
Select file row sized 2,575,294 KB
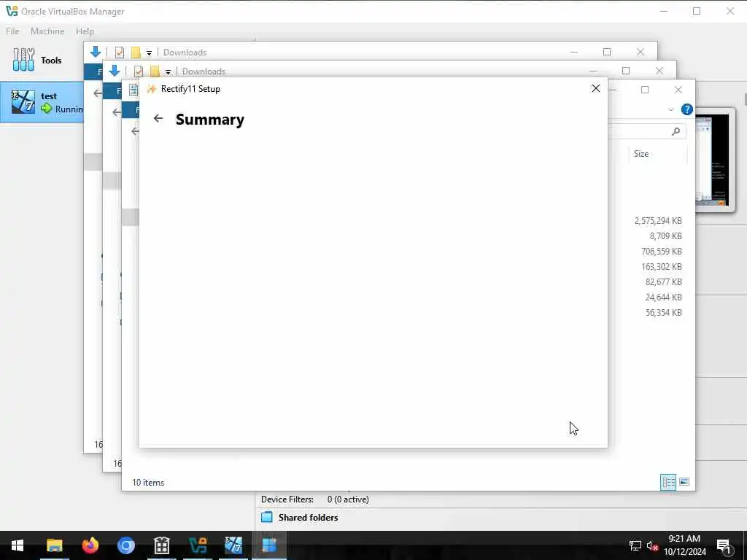coord(658,220)
